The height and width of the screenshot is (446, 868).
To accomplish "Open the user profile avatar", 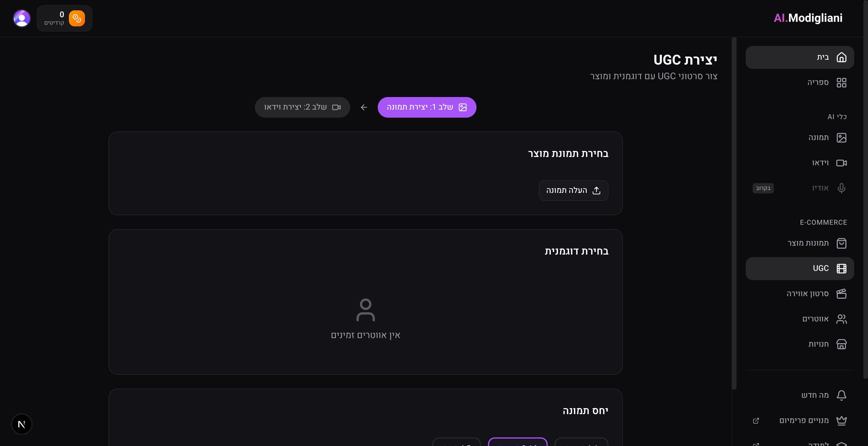I will point(22,18).
